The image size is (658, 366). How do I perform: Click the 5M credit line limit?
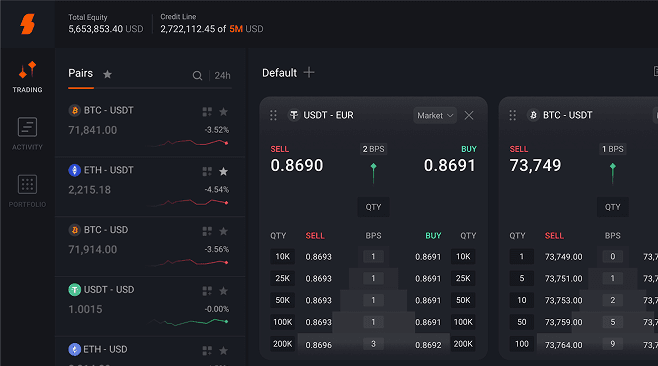236,29
